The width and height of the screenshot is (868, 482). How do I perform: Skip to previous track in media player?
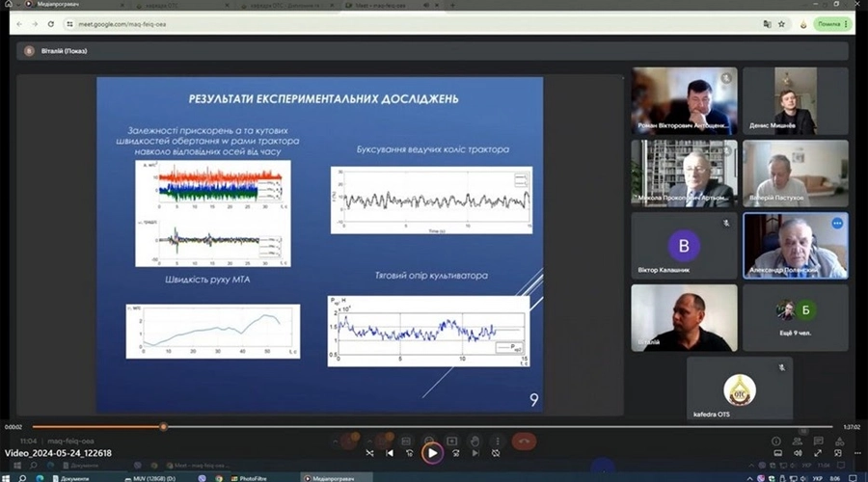(x=391, y=452)
